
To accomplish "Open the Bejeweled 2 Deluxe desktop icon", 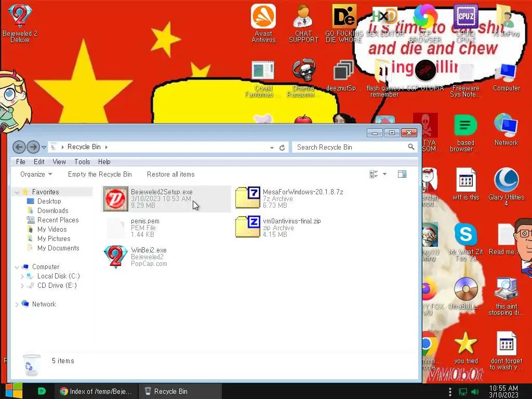I will tap(20, 23).
